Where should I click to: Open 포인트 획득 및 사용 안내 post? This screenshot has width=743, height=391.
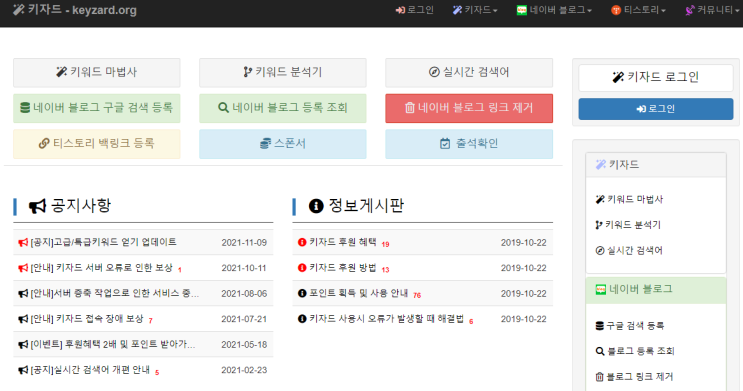tap(359, 293)
